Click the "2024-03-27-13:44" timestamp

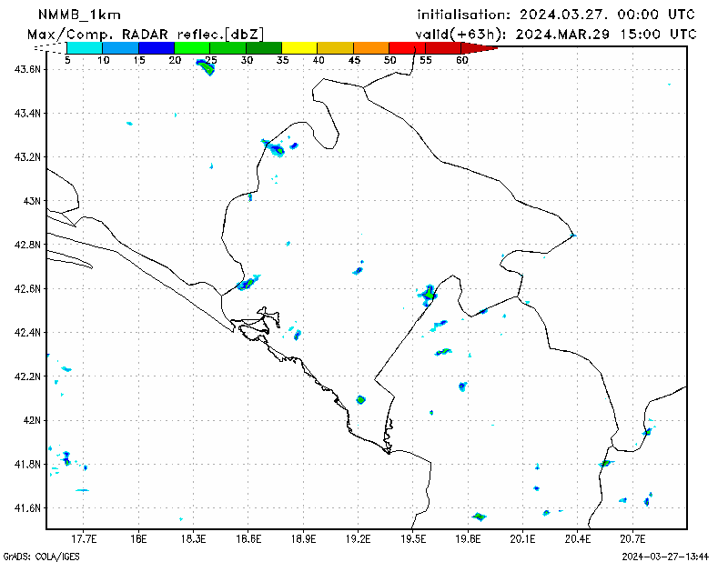[665, 557]
